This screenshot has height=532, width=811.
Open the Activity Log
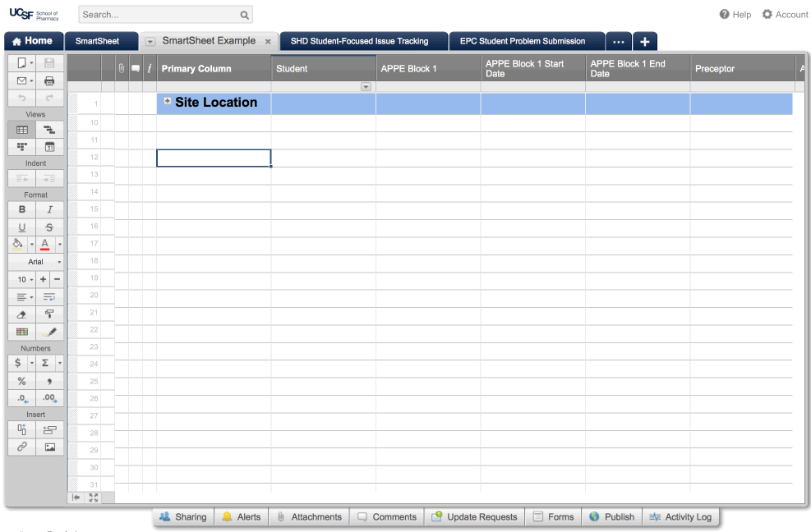680,516
